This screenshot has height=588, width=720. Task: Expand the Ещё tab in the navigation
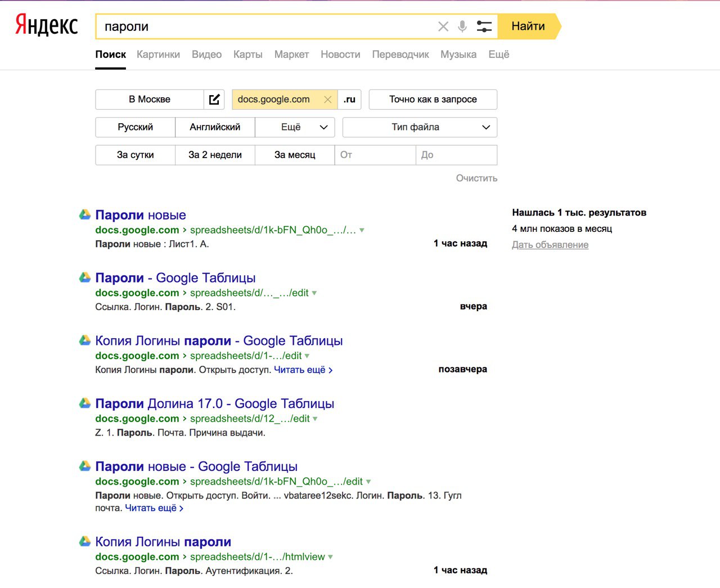pos(498,55)
